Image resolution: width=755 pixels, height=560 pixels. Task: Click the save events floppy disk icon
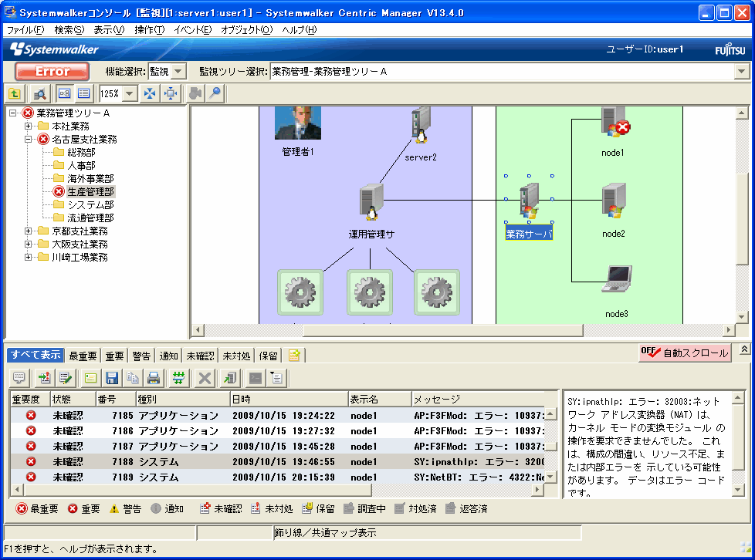[112, 378]
